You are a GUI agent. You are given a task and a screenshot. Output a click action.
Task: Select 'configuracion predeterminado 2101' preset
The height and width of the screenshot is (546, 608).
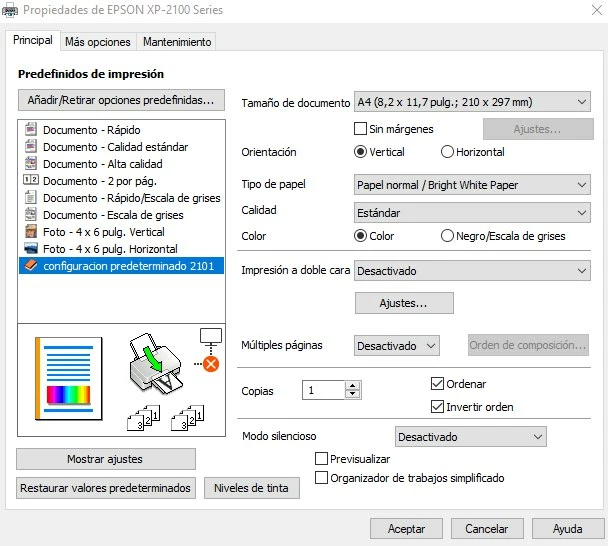121,266
